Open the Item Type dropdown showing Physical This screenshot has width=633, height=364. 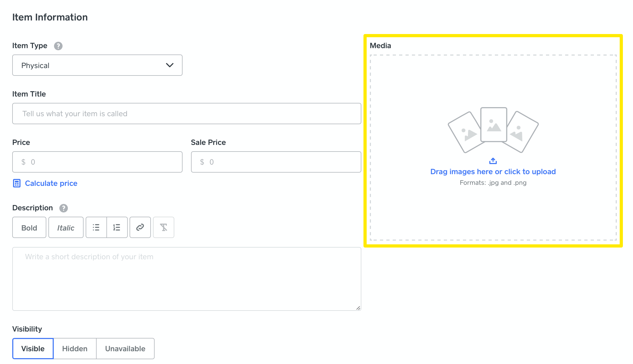click(97, 65)
